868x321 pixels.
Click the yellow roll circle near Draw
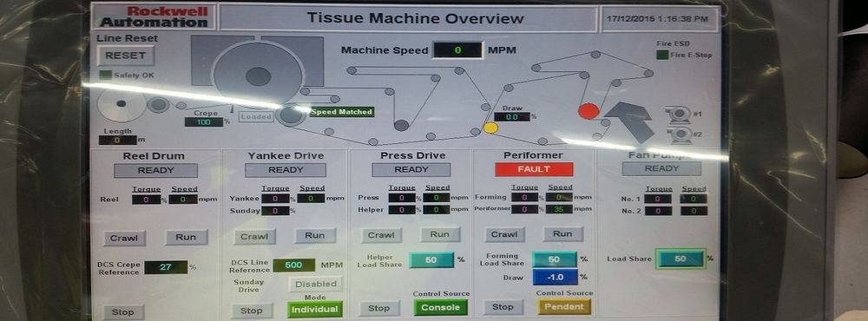[490, 128]
